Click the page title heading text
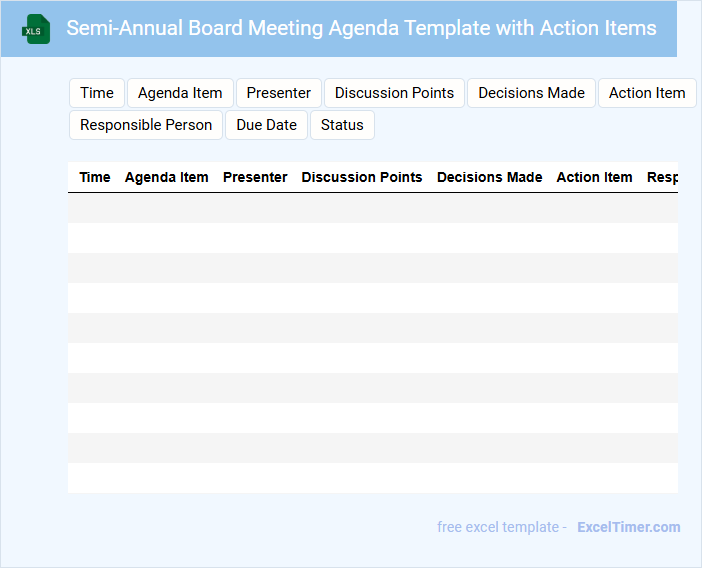Viewport: 702px width, 568px height. coord(361,28)
